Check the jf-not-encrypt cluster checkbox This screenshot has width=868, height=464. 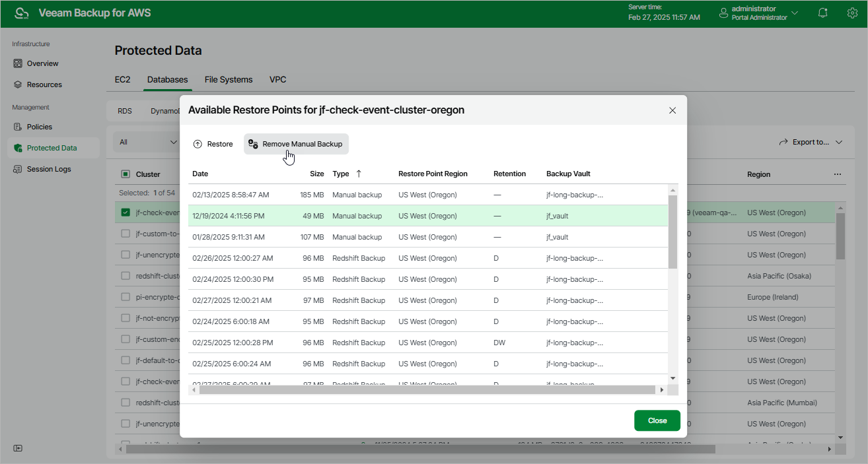[126, 318]
